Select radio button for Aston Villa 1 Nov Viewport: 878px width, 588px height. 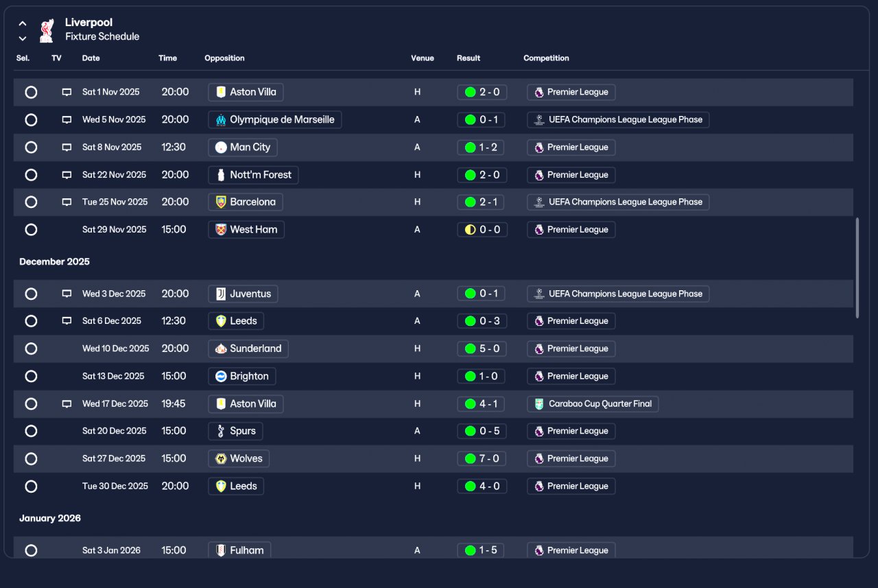point(31,92)
